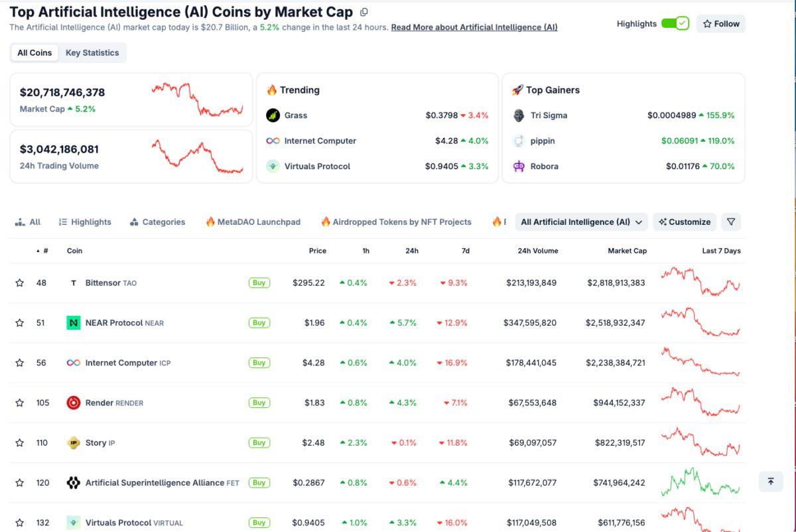The height and width of the screenshot is (532, 796).
Task: Click Bittensor's 7-day sparkline chart
Action: point(700,283)
